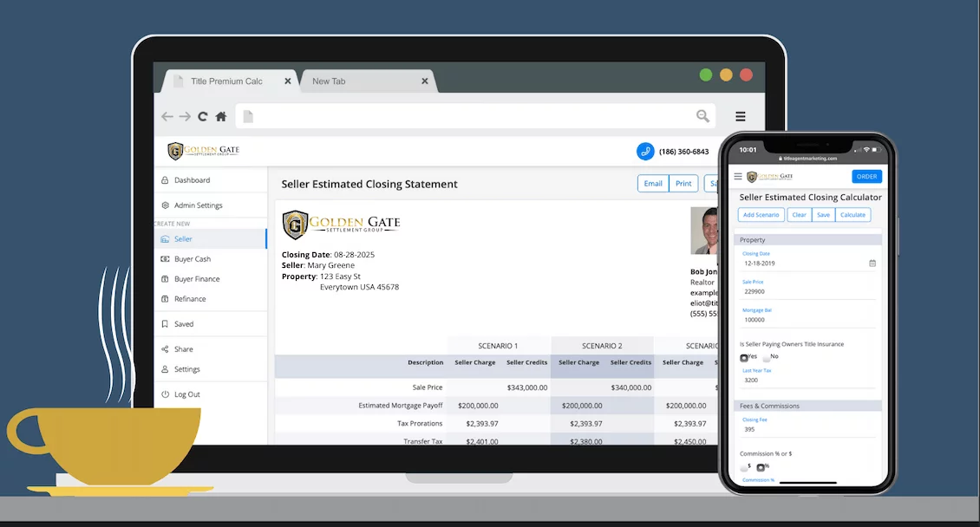Image resolution: width=980 pixels, height=527 pixels.
Task: Go to Buyer Finance in sidebar
Action: [196, 279]
